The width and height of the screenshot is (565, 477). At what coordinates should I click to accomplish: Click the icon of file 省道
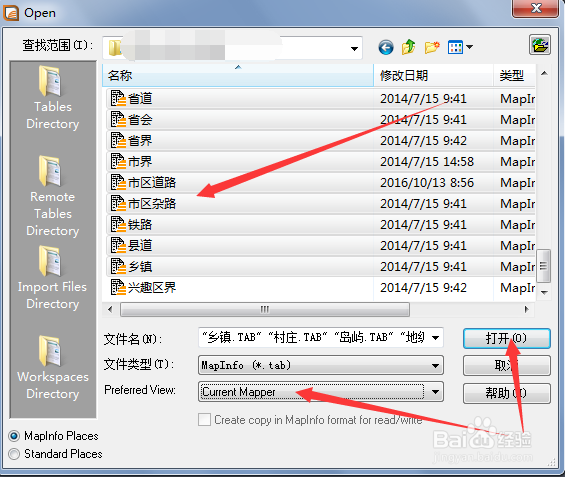pos(118,98)
